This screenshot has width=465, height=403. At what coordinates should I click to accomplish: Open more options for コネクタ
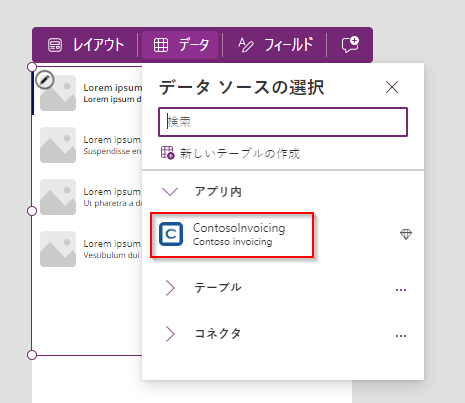point(401,336)
